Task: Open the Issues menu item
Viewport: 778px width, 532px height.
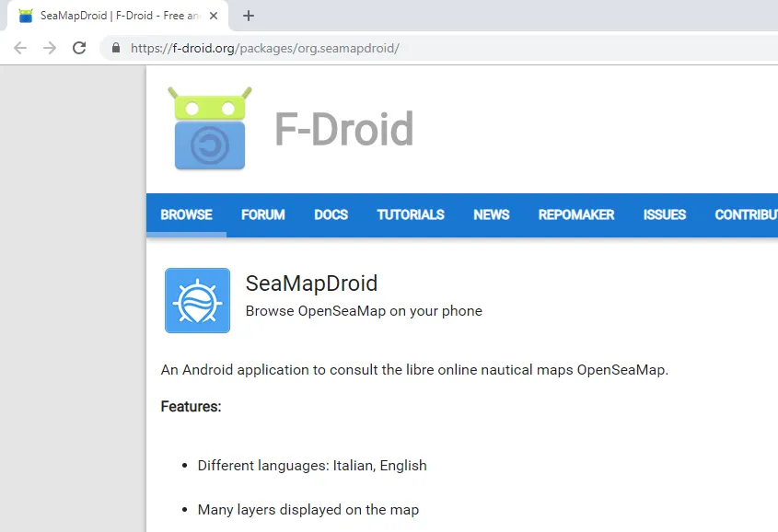Action: click(x=665, y=214)
